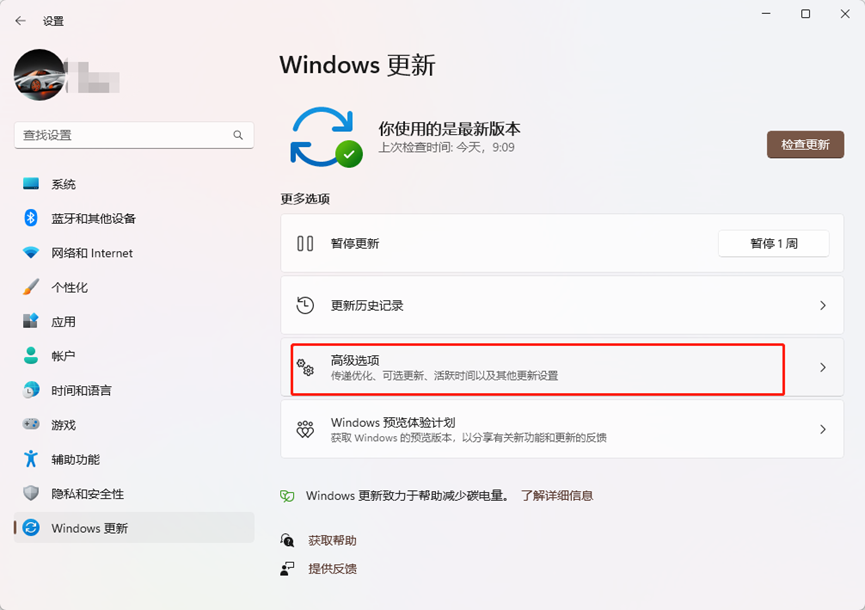Expand the 更新历史记录 chevron
The height and width of the screenshot is (610, 865).
point(823,305)
